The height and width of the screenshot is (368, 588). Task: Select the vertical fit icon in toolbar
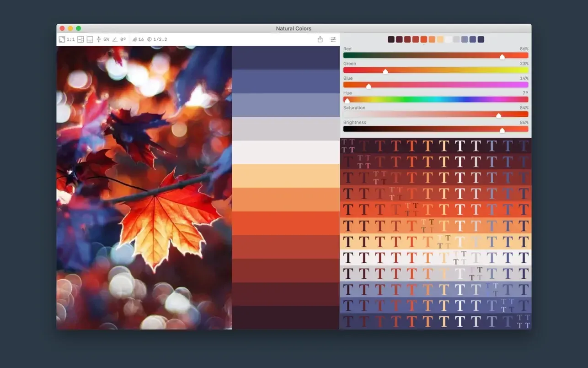(99, 39)
